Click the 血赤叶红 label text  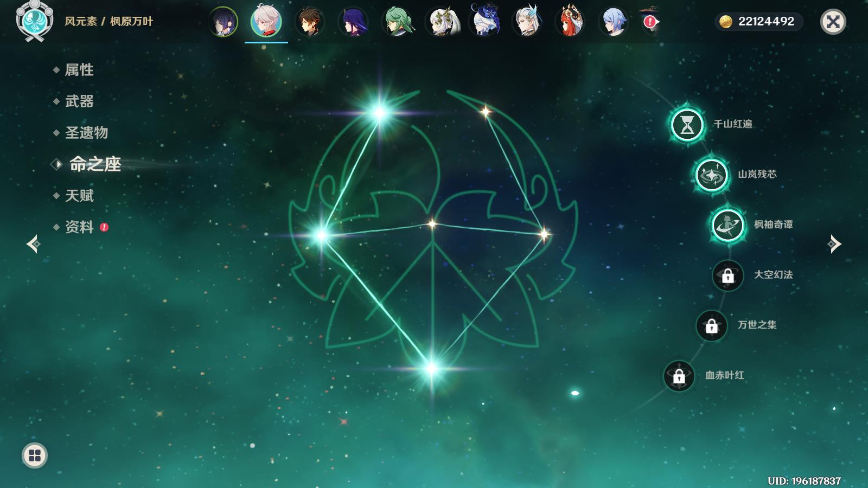[x=725, y=375]
